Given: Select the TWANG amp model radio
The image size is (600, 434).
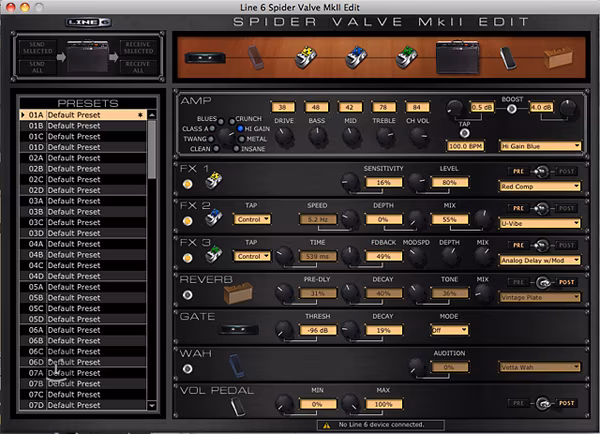Looking at the screenshot, I should click(x=211, y=139).
